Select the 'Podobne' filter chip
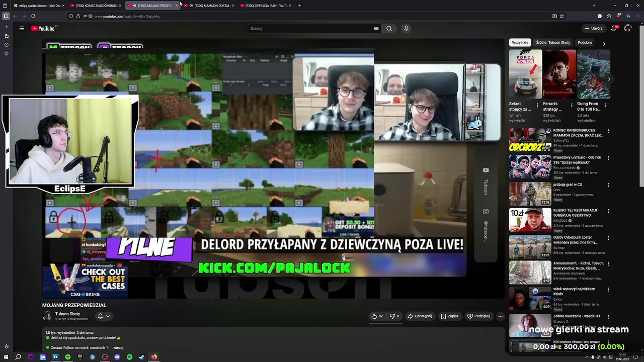The image size is (644, 362). (x=585, y=43)
